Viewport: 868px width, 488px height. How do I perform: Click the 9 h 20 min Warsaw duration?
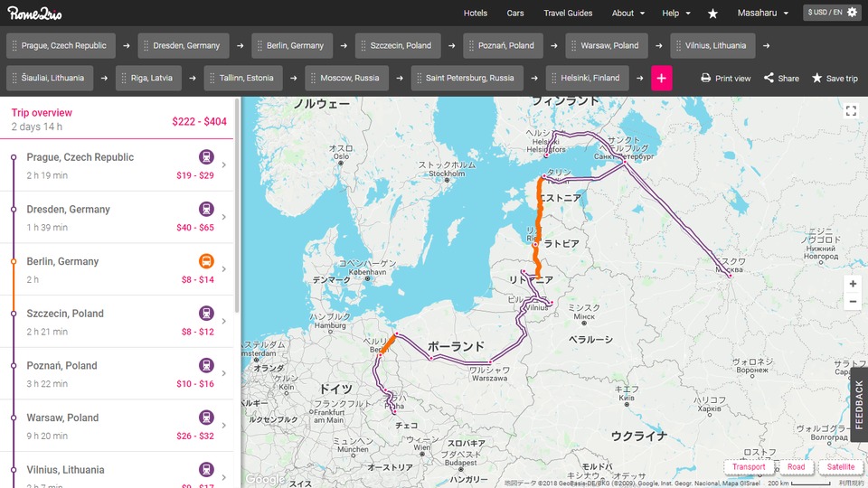(x=47, y=436)
